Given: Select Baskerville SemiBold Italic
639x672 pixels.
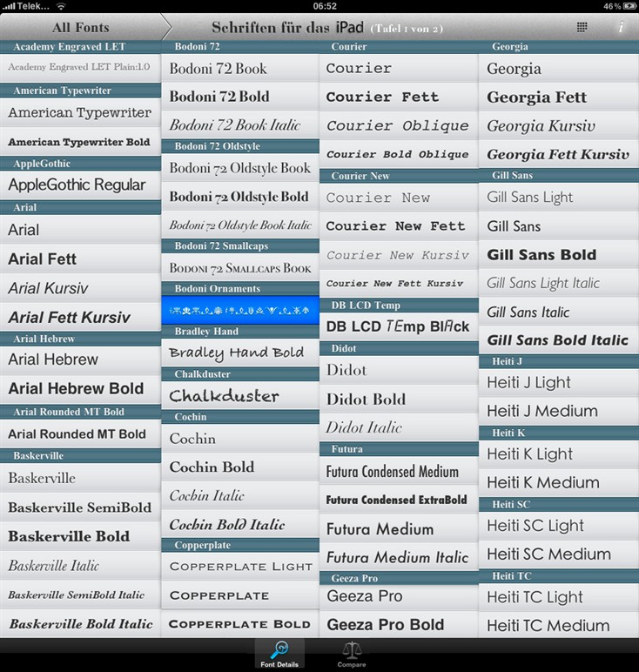Looking at the screenshot, I should coord(81,595).
